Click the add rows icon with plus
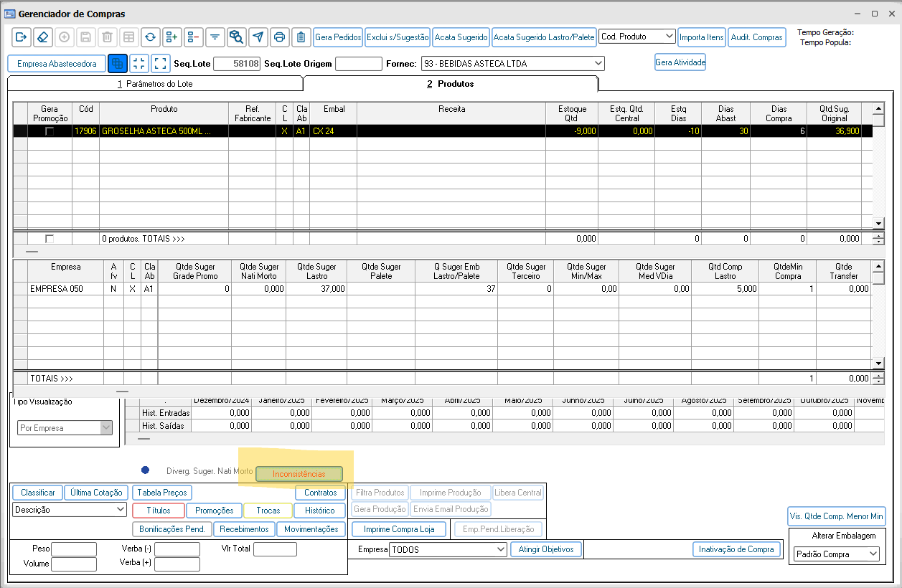 (172, 37)
